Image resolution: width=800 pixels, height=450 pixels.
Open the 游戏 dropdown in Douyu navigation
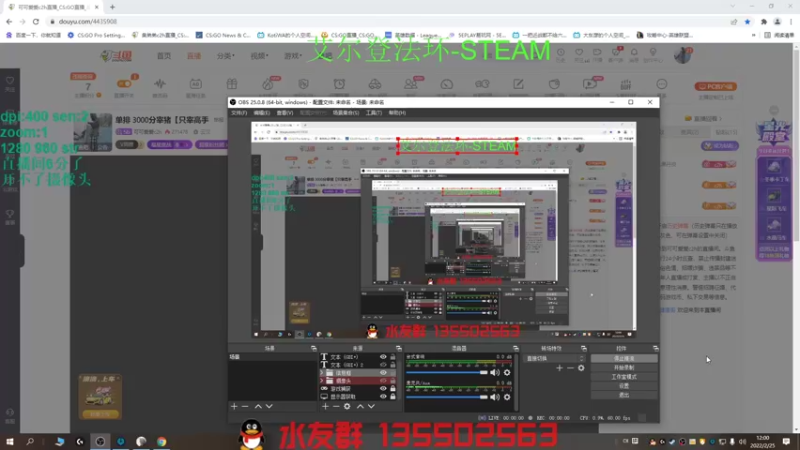pos(293,56)
